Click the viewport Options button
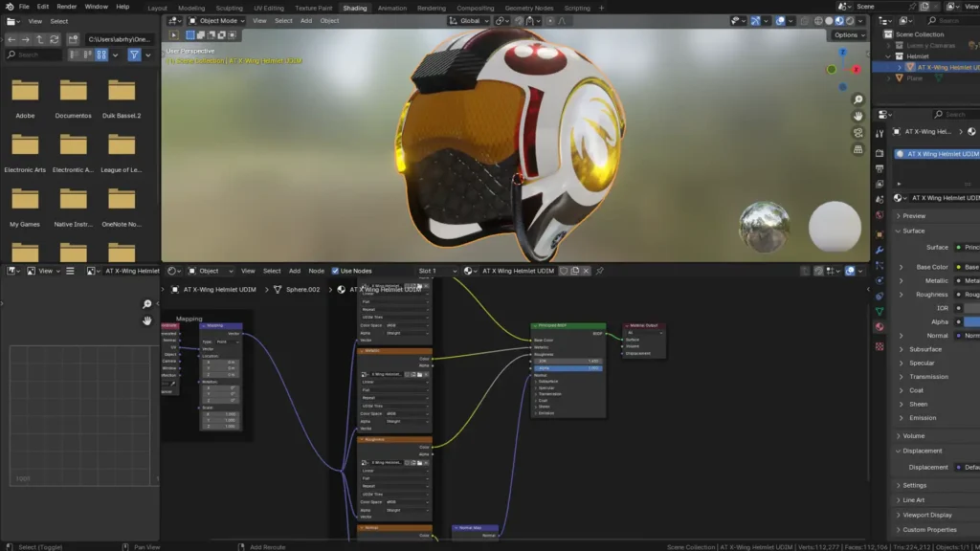This screenshot has width=980, height=551. pyautogui.click(x=847, y=35)
